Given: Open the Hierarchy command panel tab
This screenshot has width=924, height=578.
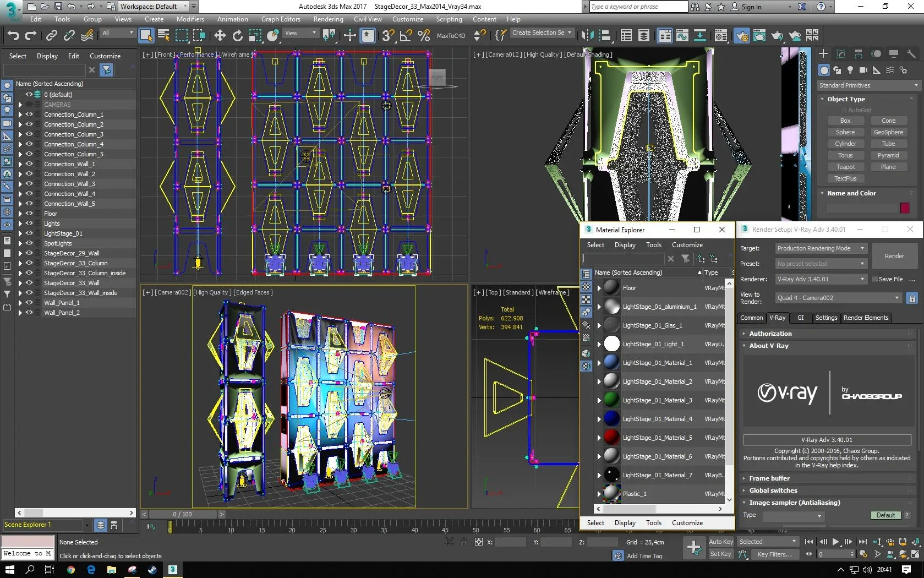Looking at the screenshot, I should [859, 54].
